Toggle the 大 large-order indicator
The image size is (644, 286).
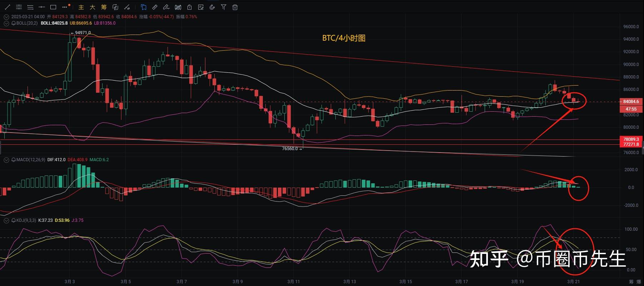[92, 7]
